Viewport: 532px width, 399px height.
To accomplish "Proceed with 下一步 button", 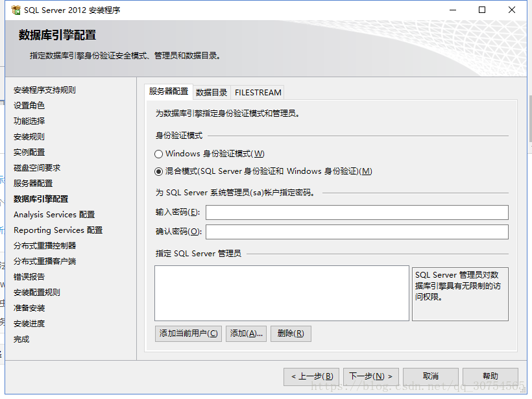I will coord(370,376).
